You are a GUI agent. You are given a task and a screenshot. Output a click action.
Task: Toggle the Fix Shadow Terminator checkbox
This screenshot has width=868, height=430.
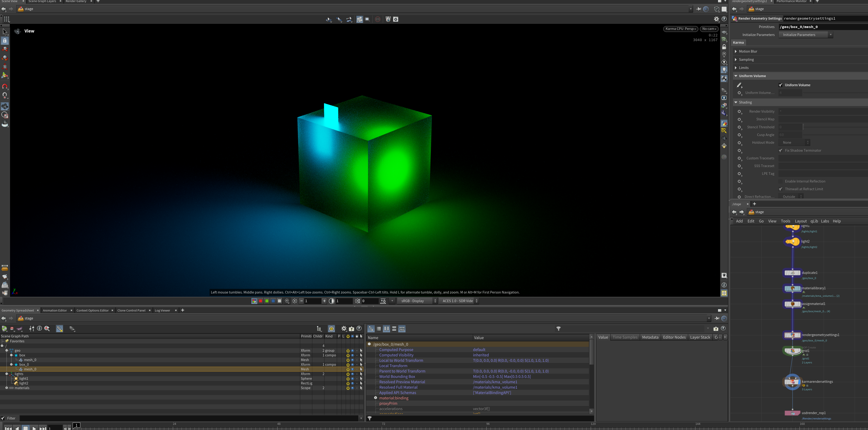781,151
